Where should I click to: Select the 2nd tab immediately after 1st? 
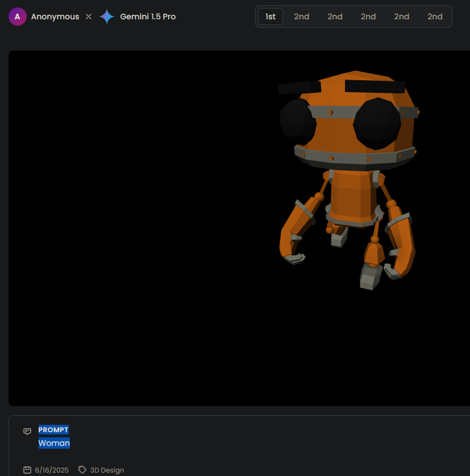(302, 16)
